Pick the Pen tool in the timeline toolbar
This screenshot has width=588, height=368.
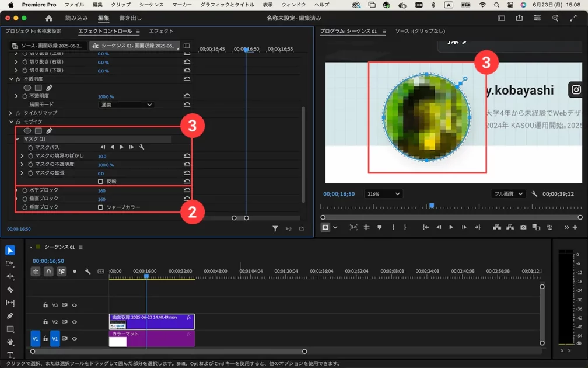pos(10,316)
